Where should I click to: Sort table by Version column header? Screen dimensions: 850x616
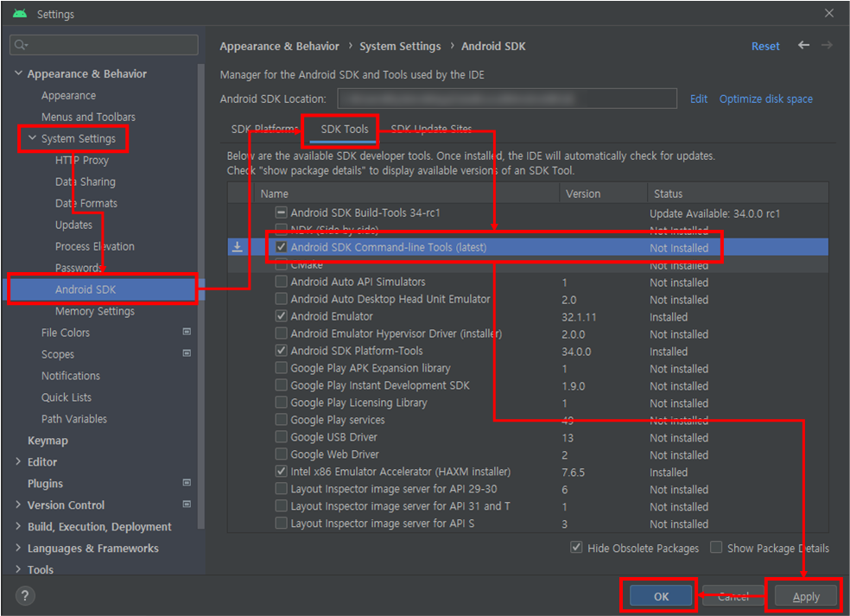click(x=603, y=194)
